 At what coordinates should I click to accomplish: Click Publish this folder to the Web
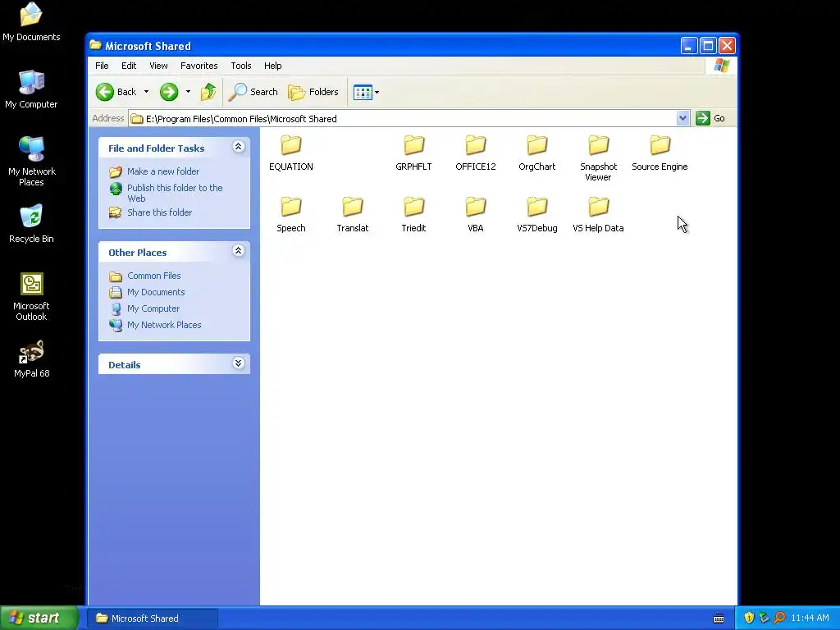(175, 193)
